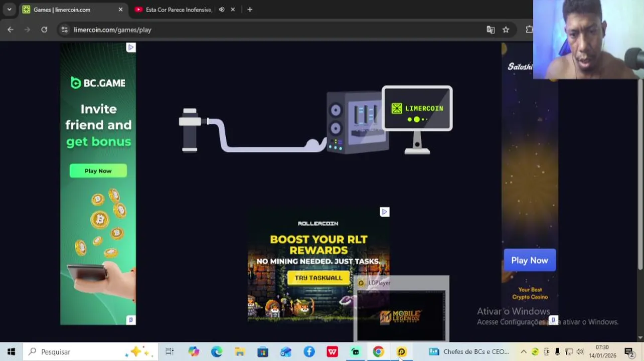Open Microsoft Store from taskbar
The width and height of the screenshot is (644, 361).
[263, 352]
